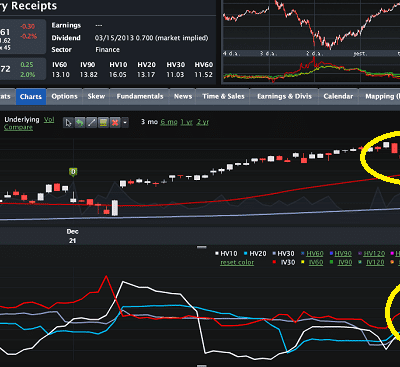Screen dimensions: 400x367
Task: Click the purple HV120 color swatch
Action: pyautogui.click(x=360, y=254)
